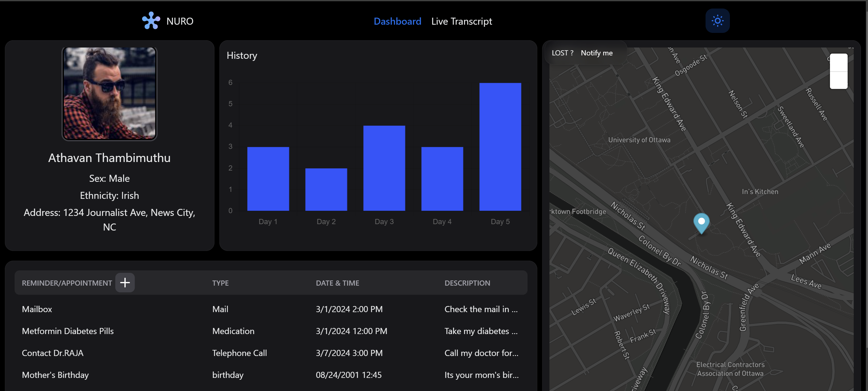Click the University of Ottawa map label
This screenshot has width=868, height=391.
(x=639, y=140)
